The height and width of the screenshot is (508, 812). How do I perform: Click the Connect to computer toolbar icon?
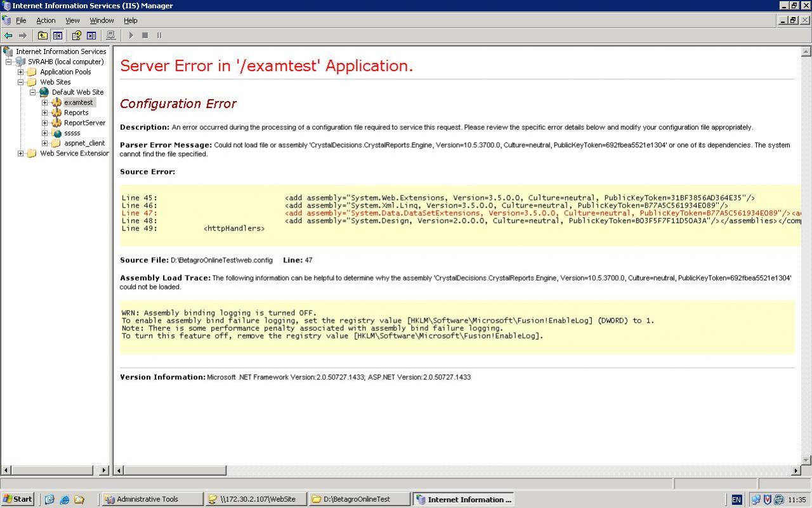coord(110,36)
